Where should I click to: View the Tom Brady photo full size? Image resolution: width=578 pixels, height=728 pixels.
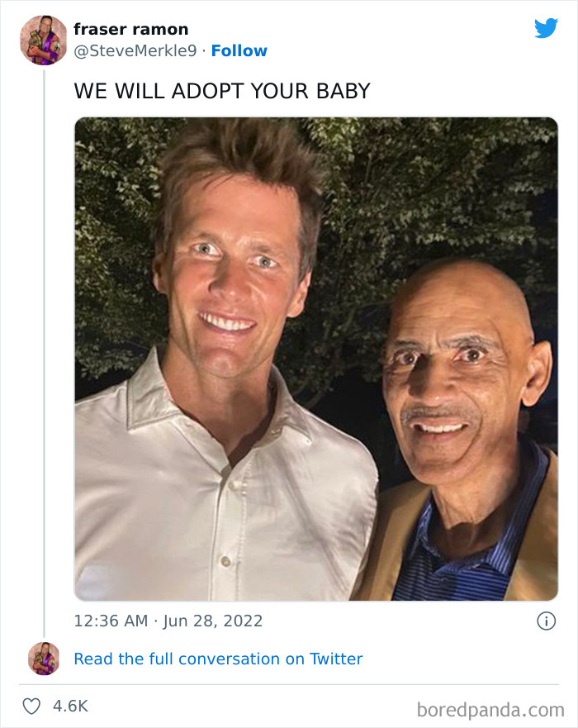tap(314, 359)
